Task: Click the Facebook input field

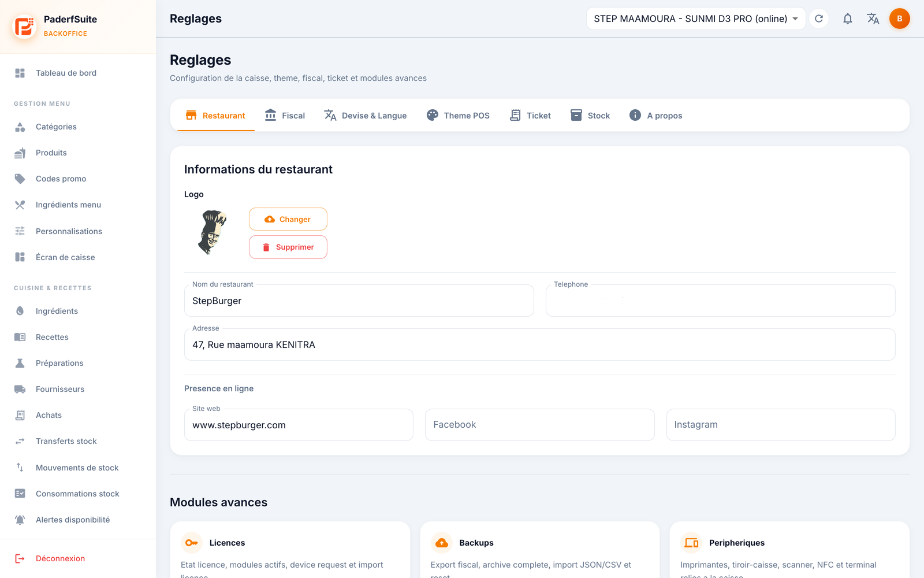Action: pyautogui.click(x=540, y=425)
